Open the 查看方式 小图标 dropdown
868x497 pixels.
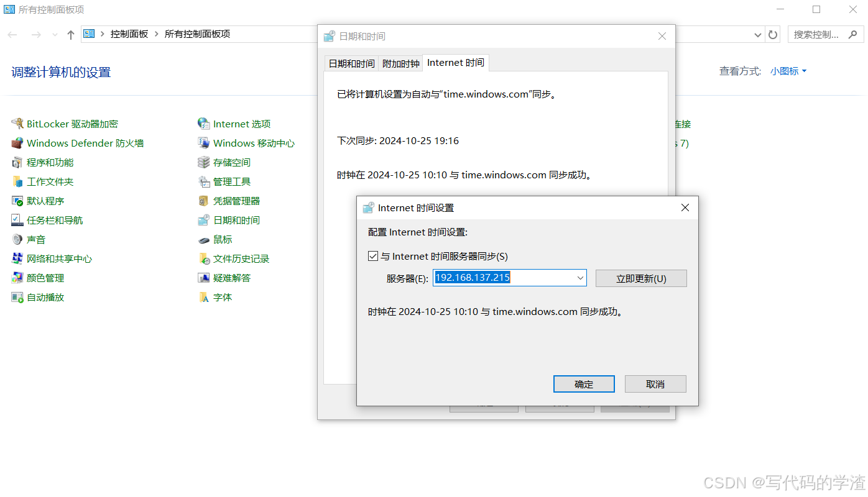pyautogui.click(x=788, y=71)
